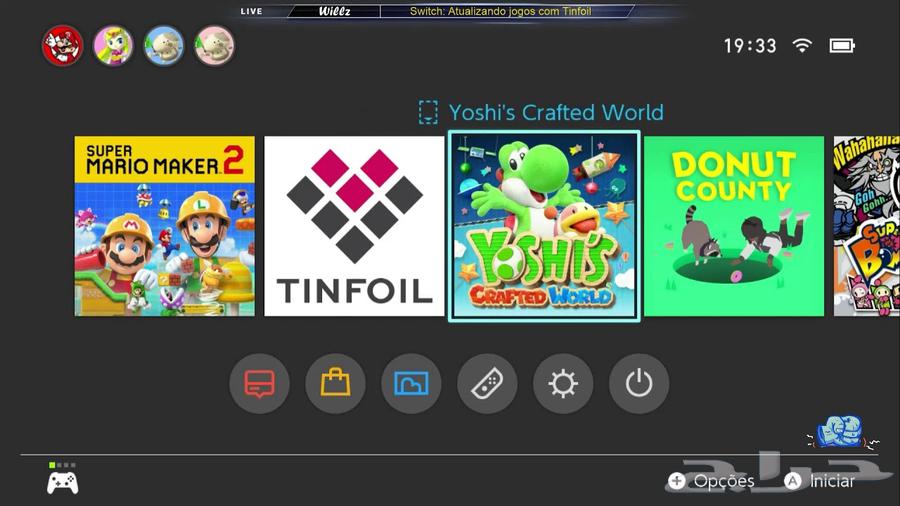Open the Controllers icon
This screenshot has height=506, width=900.
point(487,383)
